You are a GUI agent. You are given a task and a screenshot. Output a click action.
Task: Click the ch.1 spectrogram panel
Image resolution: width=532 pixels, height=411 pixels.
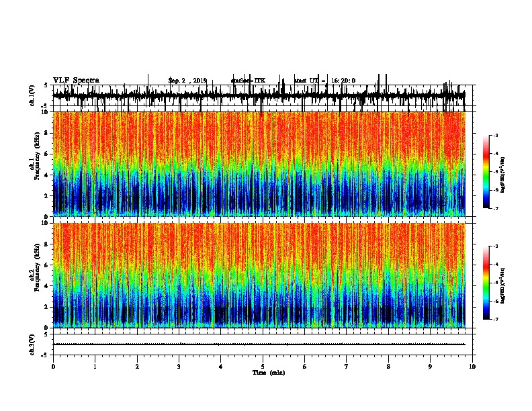coord(259,164)
